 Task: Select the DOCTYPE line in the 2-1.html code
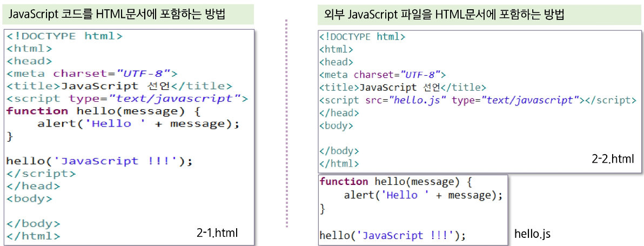click(64, 36)
